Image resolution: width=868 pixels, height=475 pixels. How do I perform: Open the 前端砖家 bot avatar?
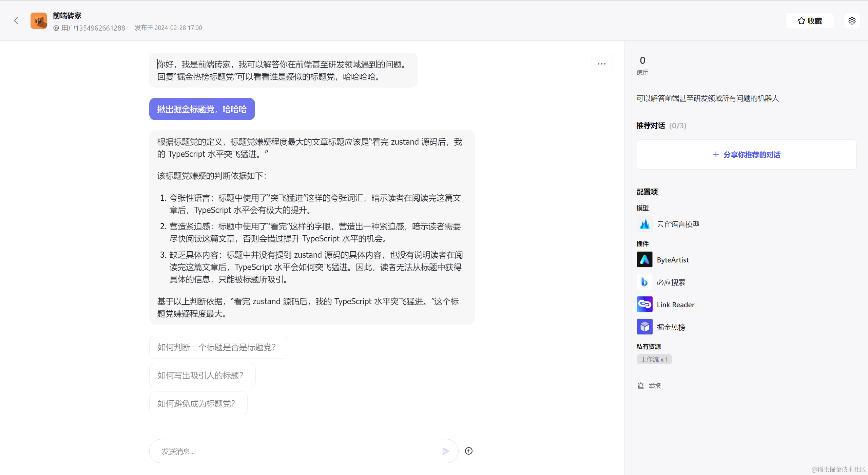(39, 21)
